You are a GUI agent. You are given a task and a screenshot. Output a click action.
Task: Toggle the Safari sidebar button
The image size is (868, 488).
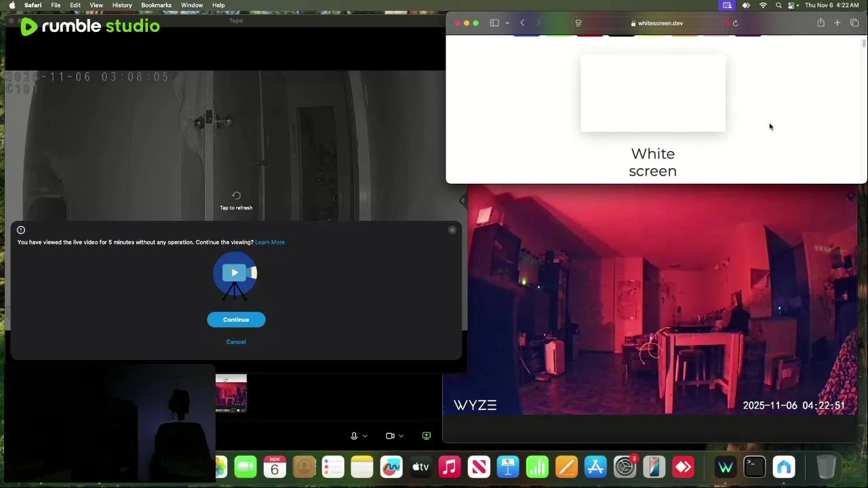click(x=494, y=23)
